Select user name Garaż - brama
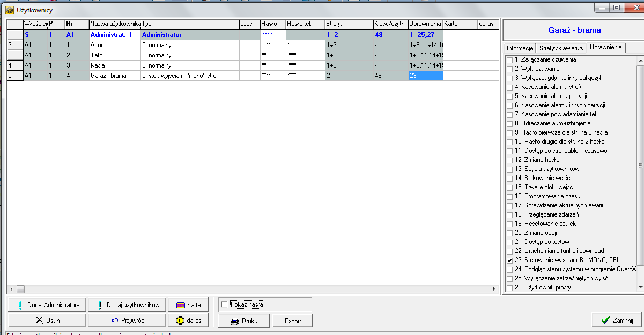The image size is (644, 335). point(115,76)
